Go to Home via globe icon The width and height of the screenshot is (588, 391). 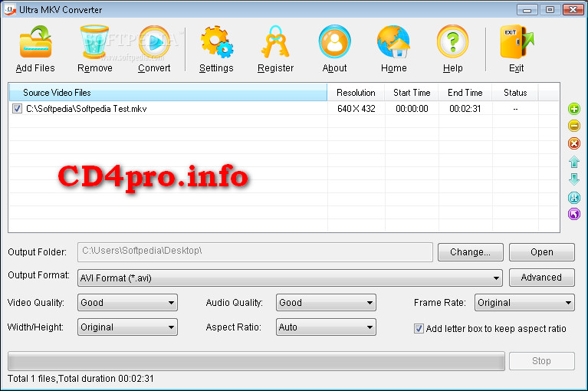[x=393, y=42]
